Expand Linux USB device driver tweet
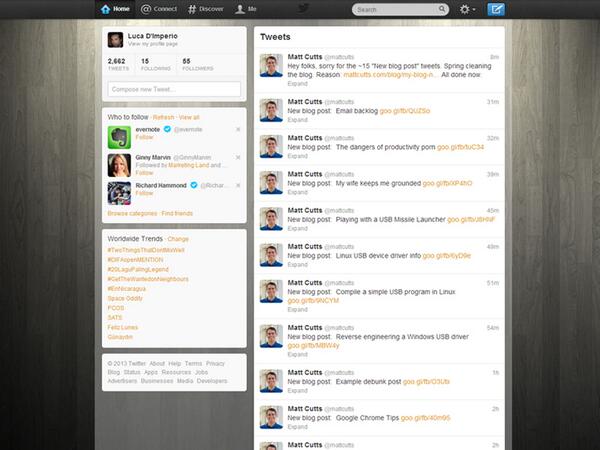The height and width of the screenshot is (450, 600). pyautogui.click(x=297, y=264)
